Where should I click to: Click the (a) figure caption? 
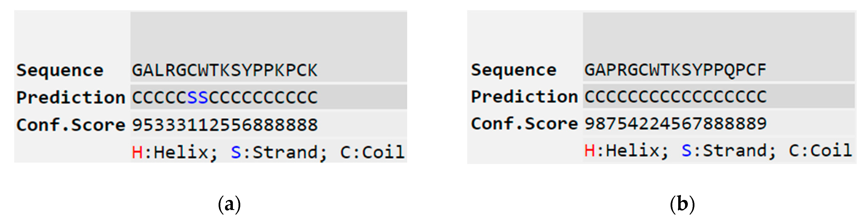coord(229,204)
